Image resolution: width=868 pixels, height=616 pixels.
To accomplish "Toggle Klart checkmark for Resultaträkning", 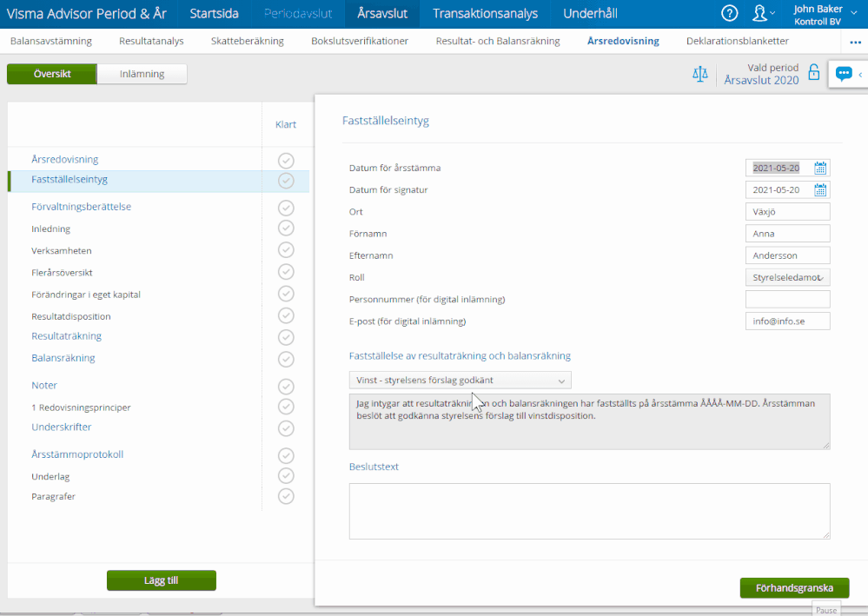I will (286, 336).
